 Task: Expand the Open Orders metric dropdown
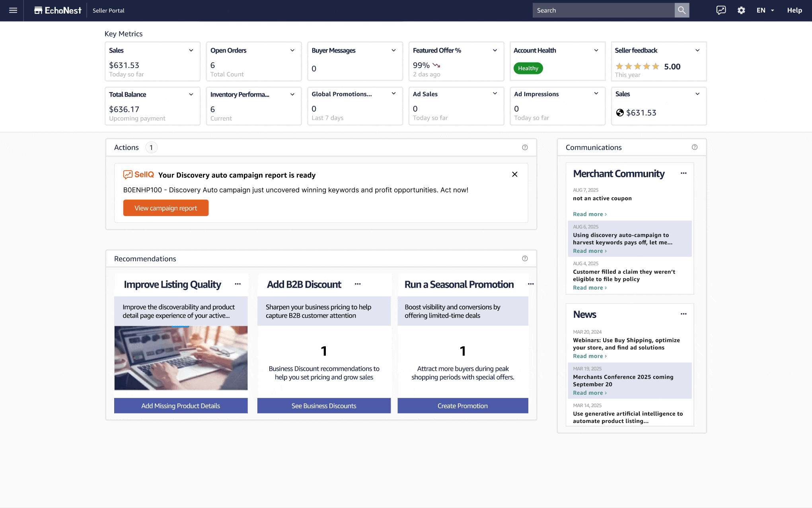click(x=292, y=50)
